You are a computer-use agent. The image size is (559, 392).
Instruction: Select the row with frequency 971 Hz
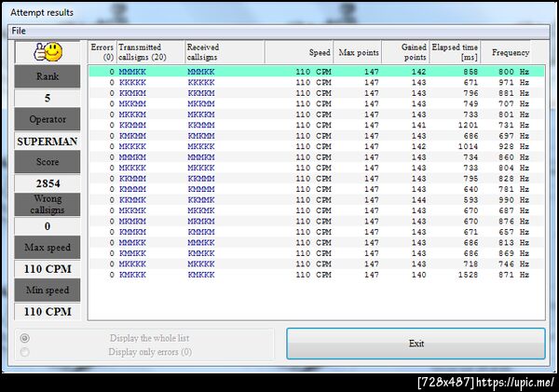tap(317, 82)
